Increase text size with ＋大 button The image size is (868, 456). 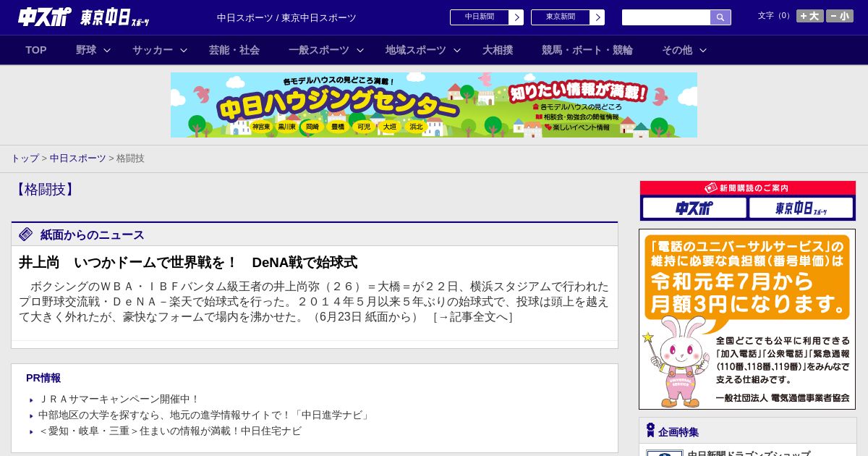[810, 16]
